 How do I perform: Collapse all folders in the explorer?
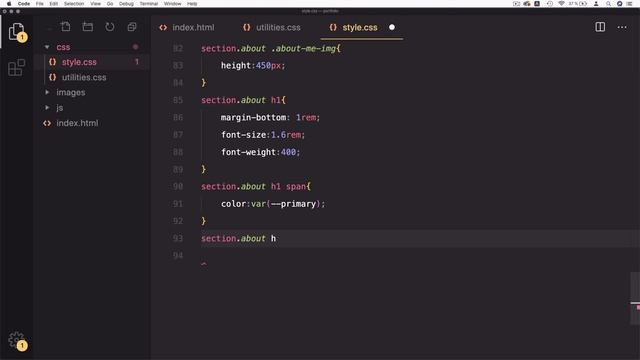(x=132, y=27)
